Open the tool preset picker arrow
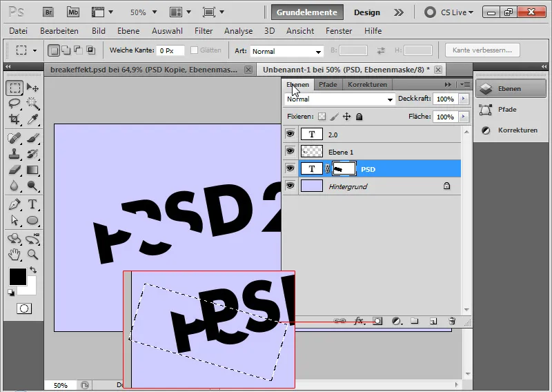 tap(34, 50)
